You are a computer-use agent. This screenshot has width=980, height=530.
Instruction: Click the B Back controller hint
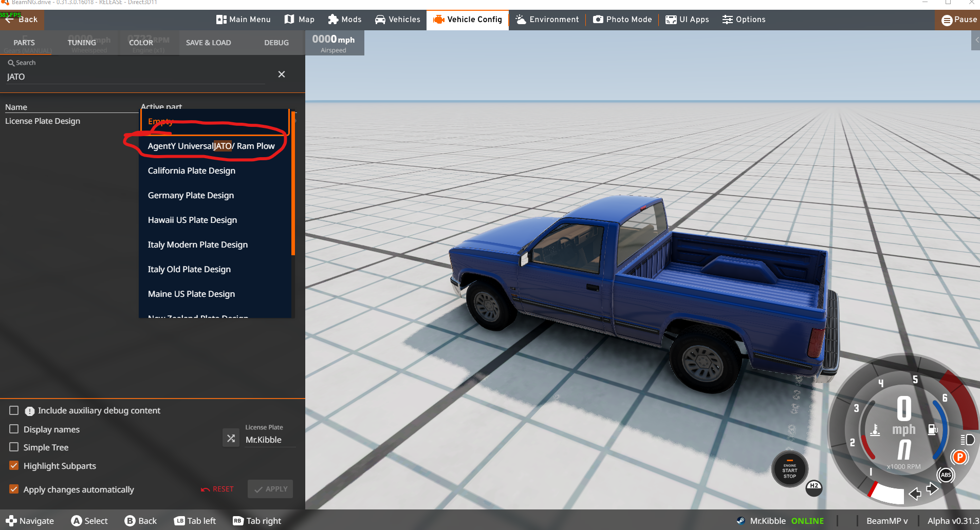[141, 521]
